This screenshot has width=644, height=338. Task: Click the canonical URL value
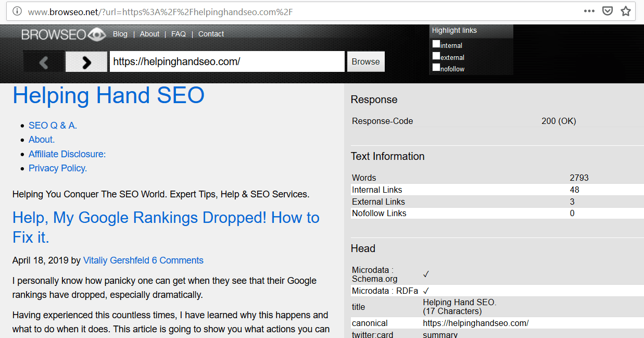pos(476,323)
